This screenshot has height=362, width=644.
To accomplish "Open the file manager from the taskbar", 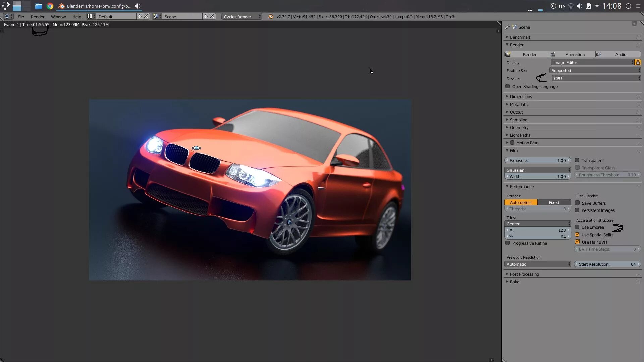I will [x=39, y=6].
